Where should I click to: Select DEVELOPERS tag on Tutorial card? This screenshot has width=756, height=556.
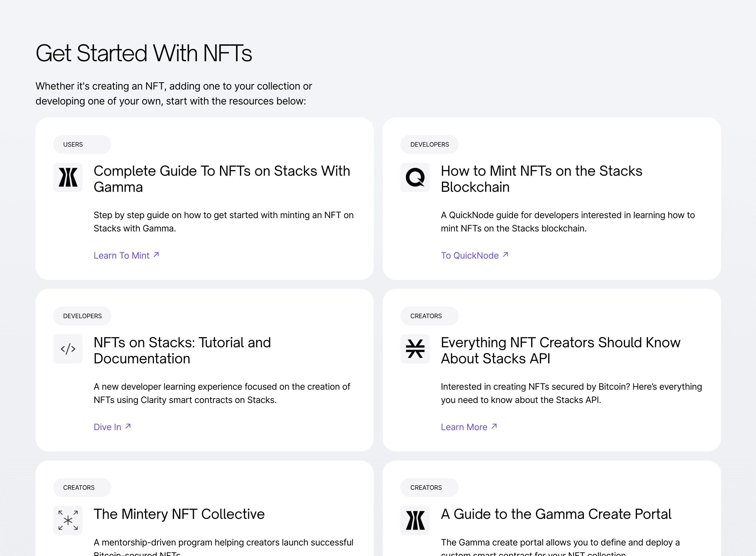(x=82, y=316)
